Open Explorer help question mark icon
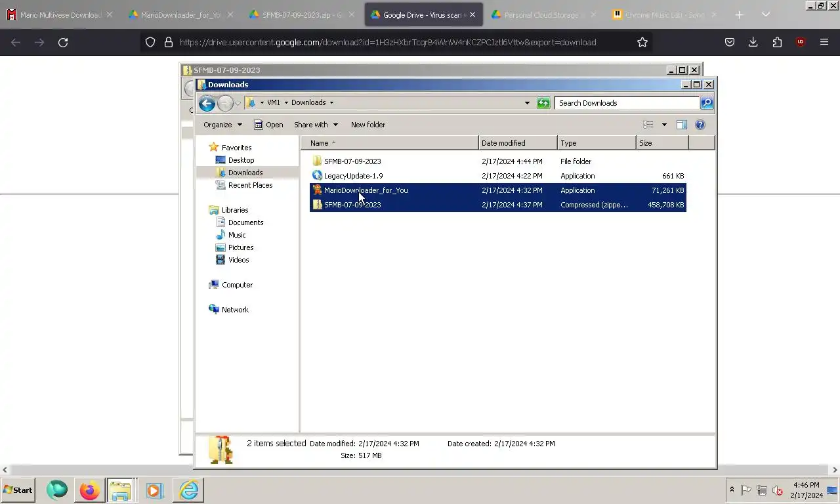 coord(700,125)
